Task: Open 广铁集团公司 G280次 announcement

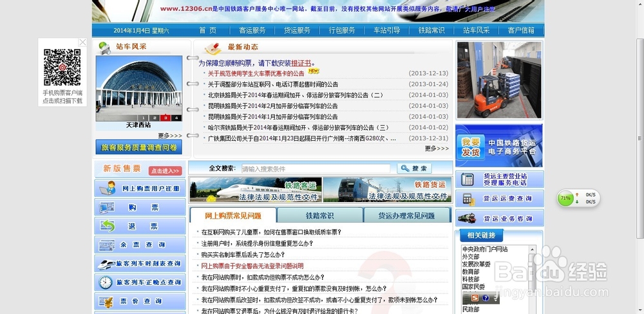Action: (x=302, y=139)
